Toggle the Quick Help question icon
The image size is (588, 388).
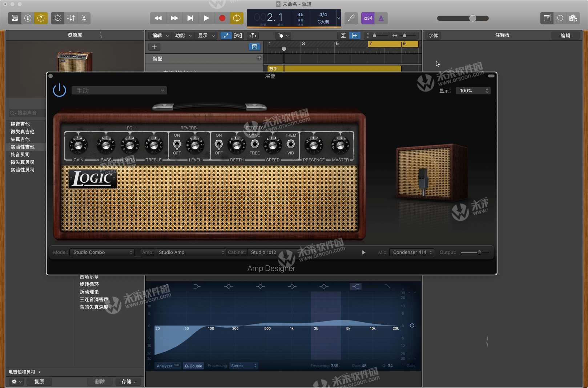click(x=41, y=18)
